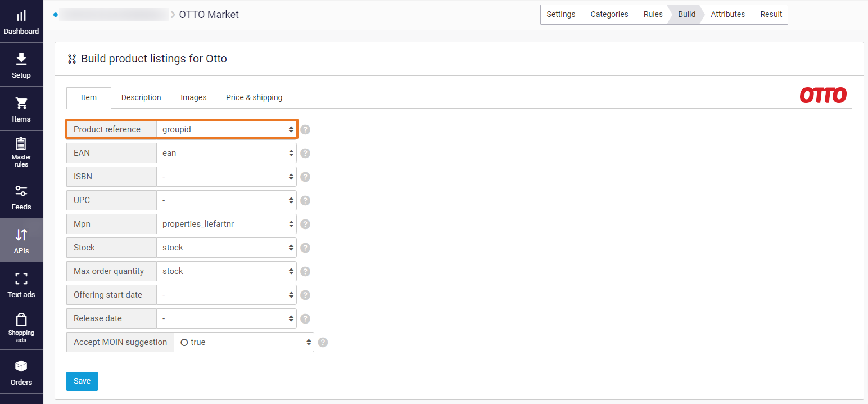This screenshot has width=868, height=404.
Task: Go to the Settings step
Action: pos(561,15)
